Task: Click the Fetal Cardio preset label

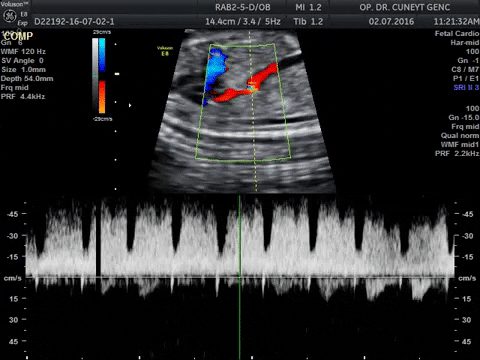Action: coord(457,34)
